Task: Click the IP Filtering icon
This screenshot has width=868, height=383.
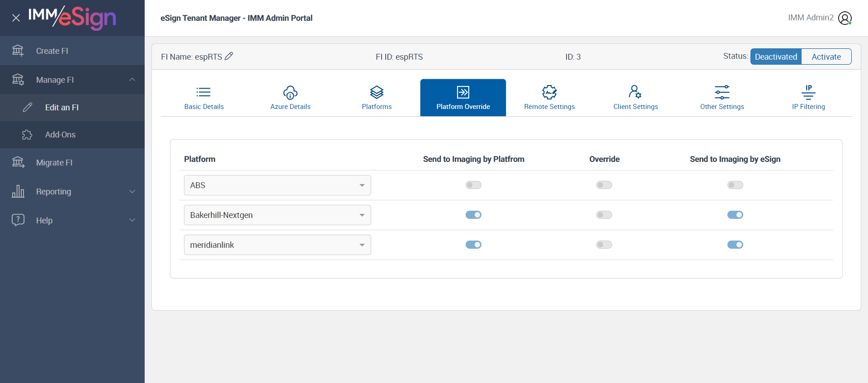Action: [x=808, y=92]
